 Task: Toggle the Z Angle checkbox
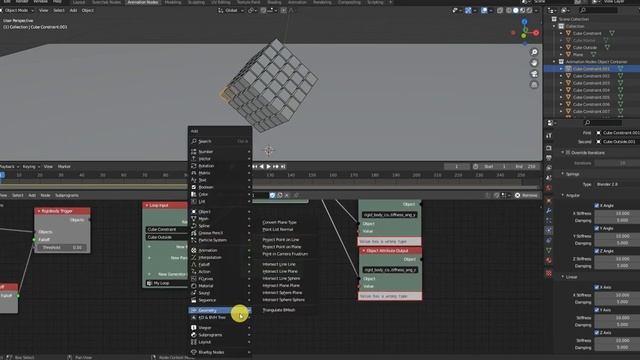pos(597,251)
